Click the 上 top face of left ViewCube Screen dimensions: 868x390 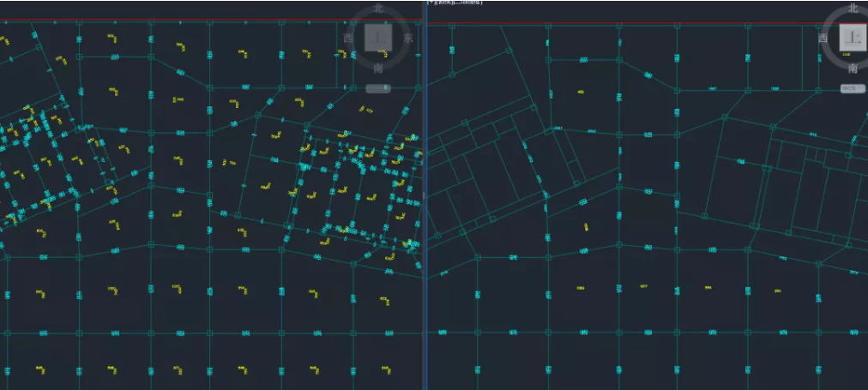[378, 37]
